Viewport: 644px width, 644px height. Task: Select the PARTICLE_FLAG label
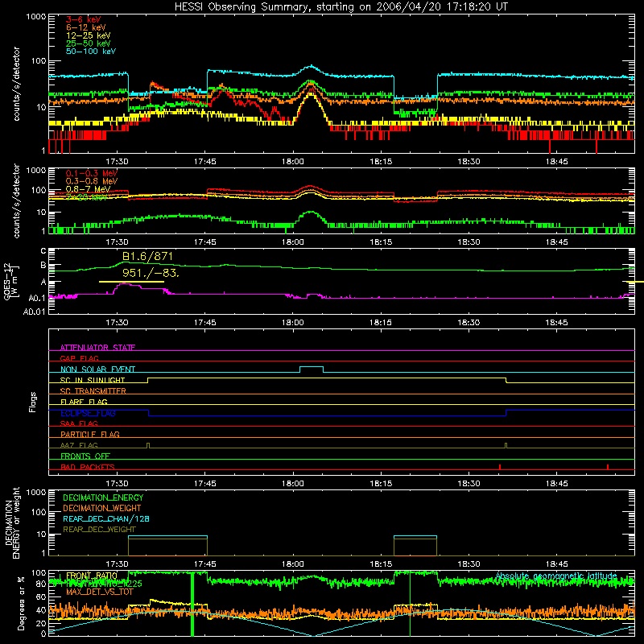click(90, 434)
